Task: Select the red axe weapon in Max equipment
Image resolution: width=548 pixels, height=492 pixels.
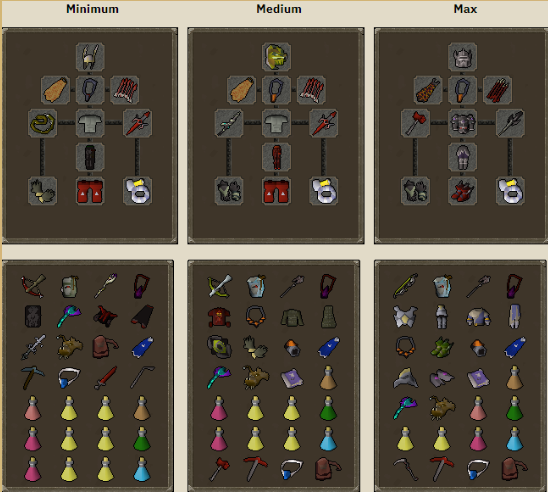Action: tap(415, 123)
